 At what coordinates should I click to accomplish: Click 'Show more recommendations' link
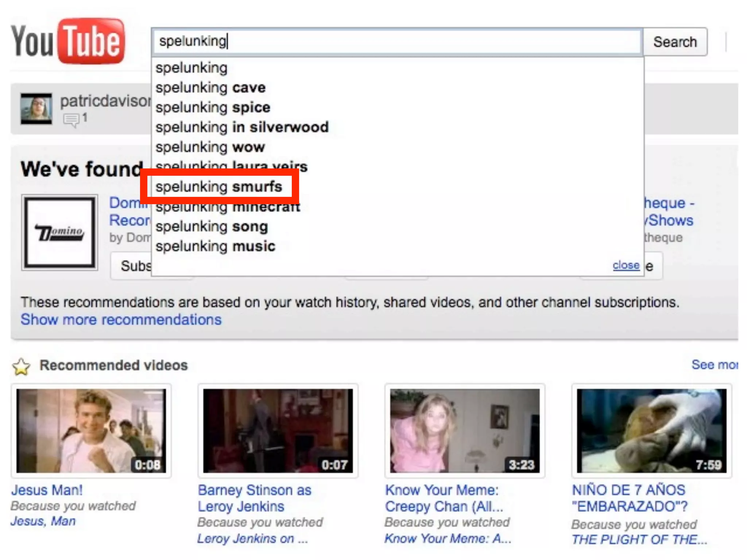[x=121, y=320]
